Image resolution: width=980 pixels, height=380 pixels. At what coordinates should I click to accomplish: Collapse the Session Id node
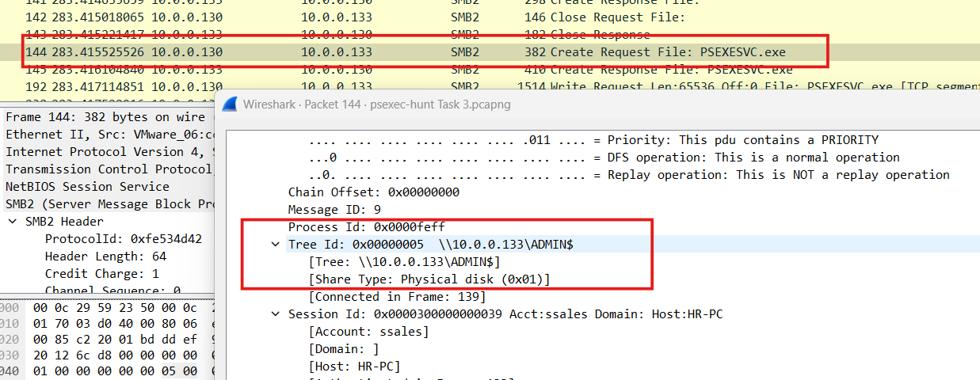pos(275,314)
